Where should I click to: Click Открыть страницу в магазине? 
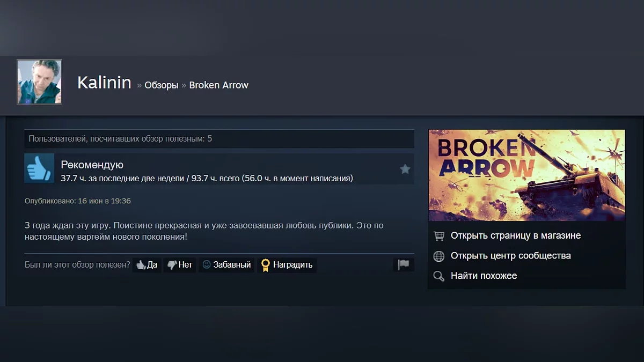click(516, 235)
